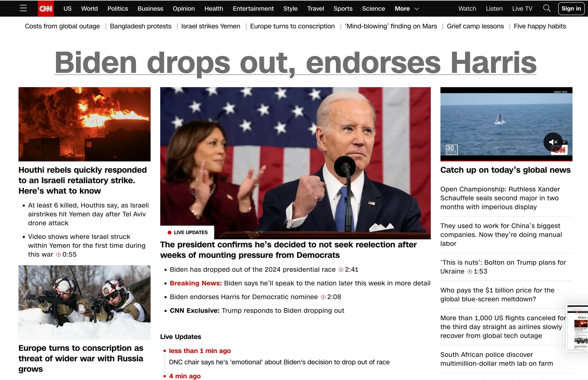
Task: Go to the Sports section
Action: pos(343,9)
